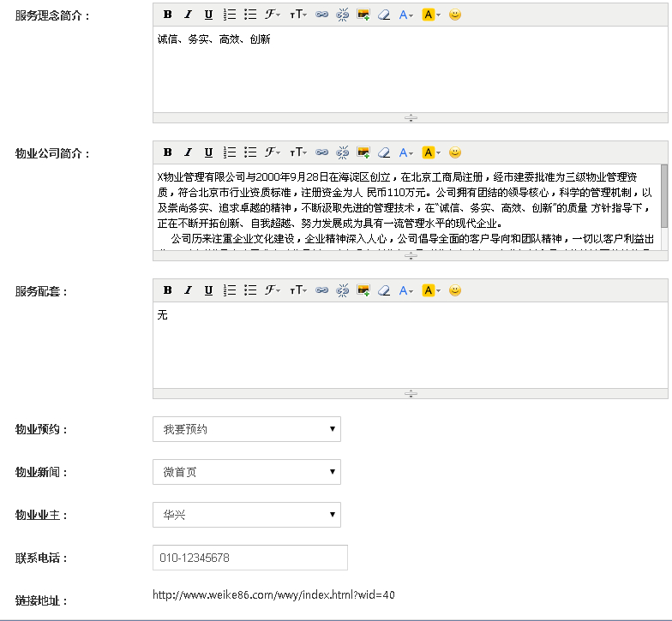
Task: Open font family menu in the 服务配套 editor
Action: [273, 290]
